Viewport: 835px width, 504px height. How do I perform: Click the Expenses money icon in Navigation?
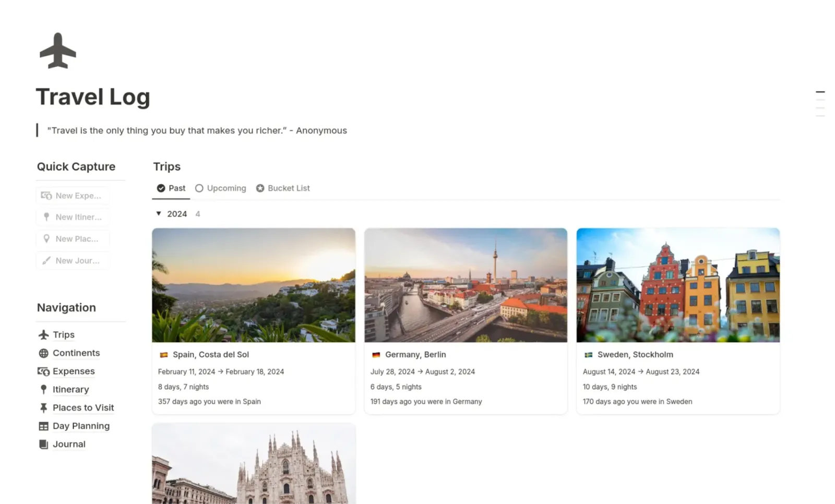point(44,371)
